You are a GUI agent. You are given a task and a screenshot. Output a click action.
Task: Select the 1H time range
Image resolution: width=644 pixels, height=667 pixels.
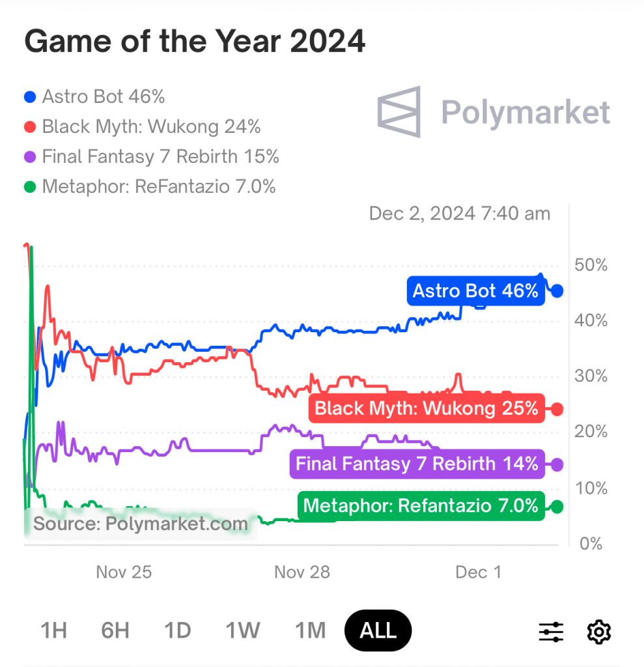coord(54,631)
